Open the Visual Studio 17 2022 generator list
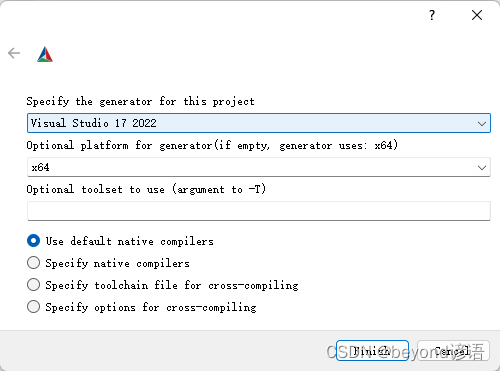The height and width of the screenshot is (371, 500). (x=259, y=123)
